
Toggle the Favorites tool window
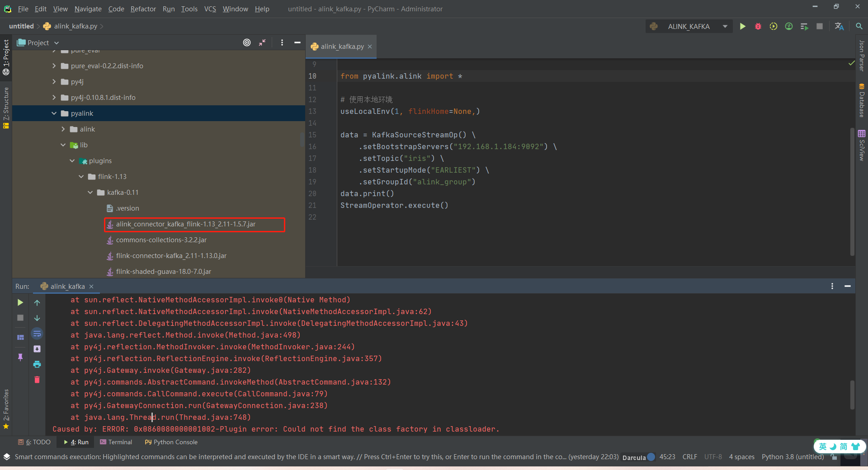[x=6, y=409]
